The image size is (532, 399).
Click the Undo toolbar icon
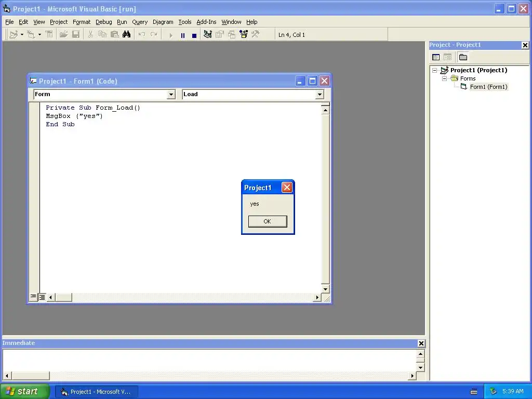[x=142, y=35]
